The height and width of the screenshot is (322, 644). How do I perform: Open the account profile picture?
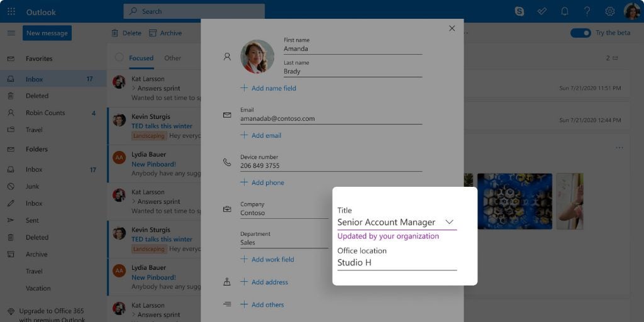click(631, 11)
